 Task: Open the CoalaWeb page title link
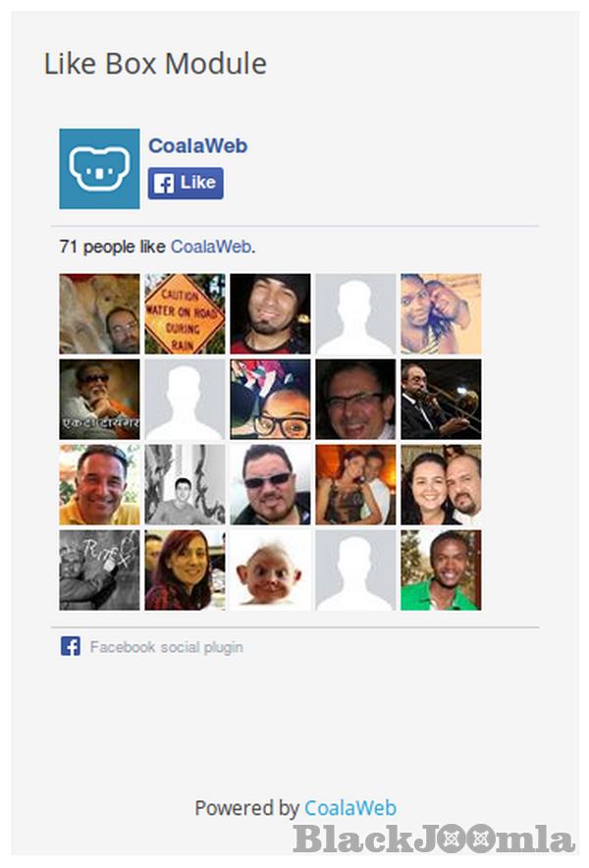197,146
